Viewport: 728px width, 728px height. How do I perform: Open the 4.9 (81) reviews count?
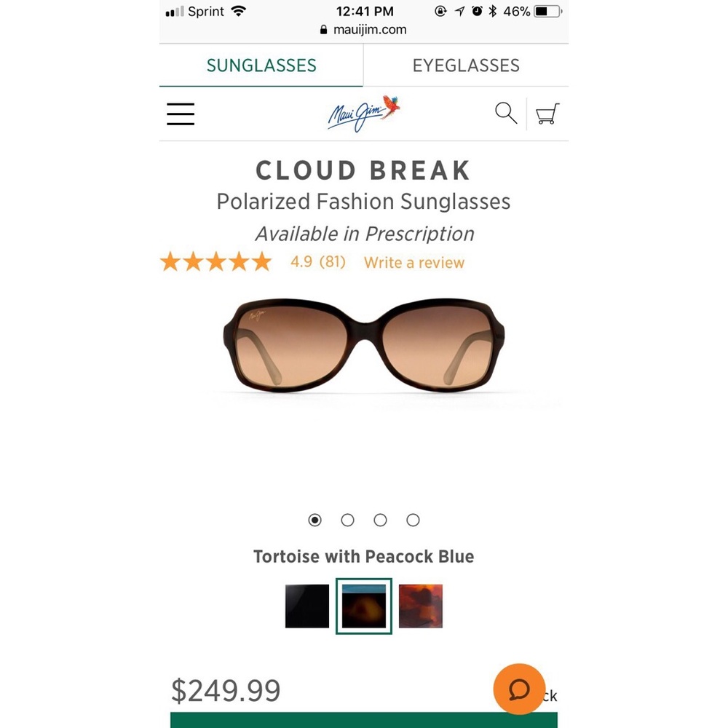(x=318, y=262)
